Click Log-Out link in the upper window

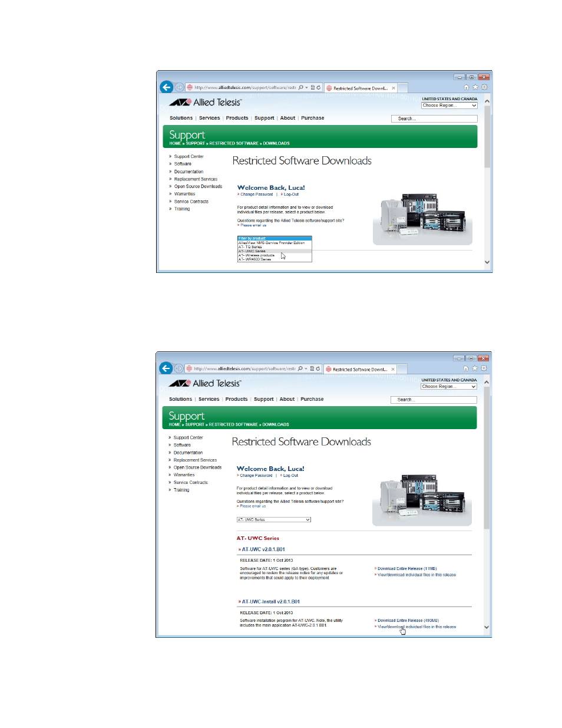click(291, 195)
